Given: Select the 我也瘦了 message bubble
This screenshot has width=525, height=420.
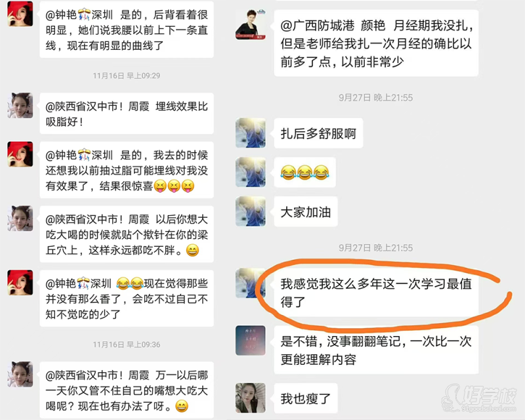Looking at the screenshot, I should coord(306,398).
